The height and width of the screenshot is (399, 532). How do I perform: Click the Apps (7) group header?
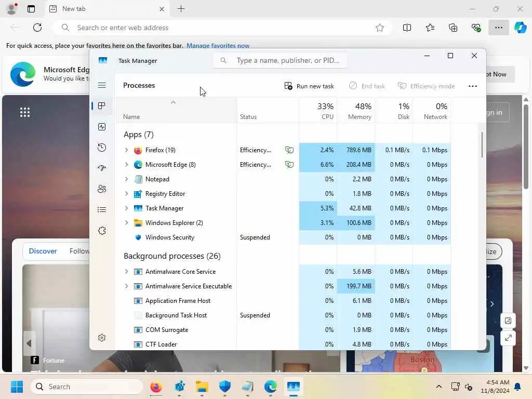click(x=138, y=135)
